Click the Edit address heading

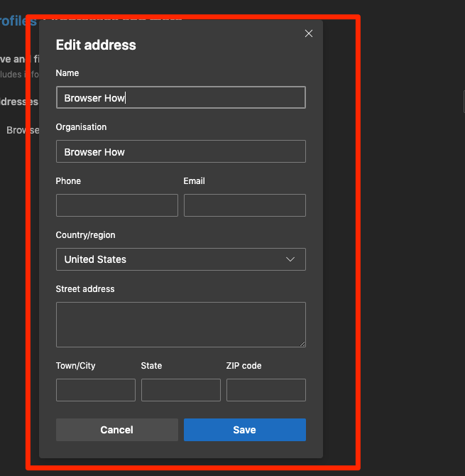(96, 45)
